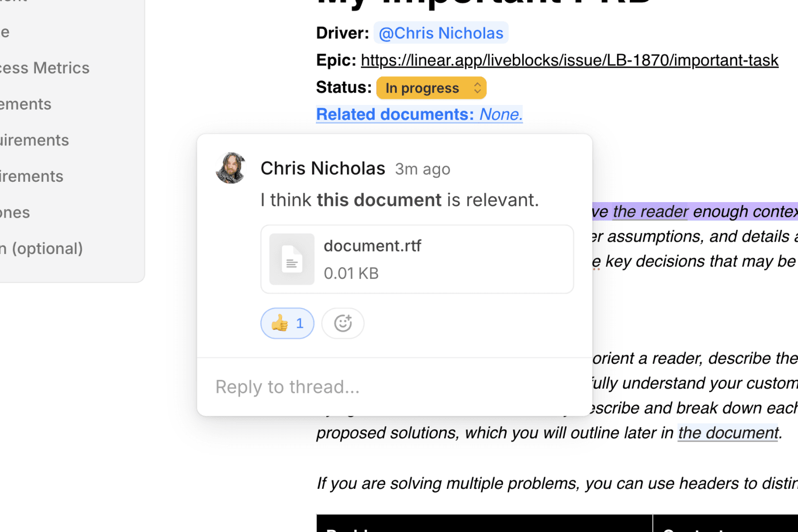Click the chevron arrows on the Status badge
798x532 pixels.
tap(476, 88)
